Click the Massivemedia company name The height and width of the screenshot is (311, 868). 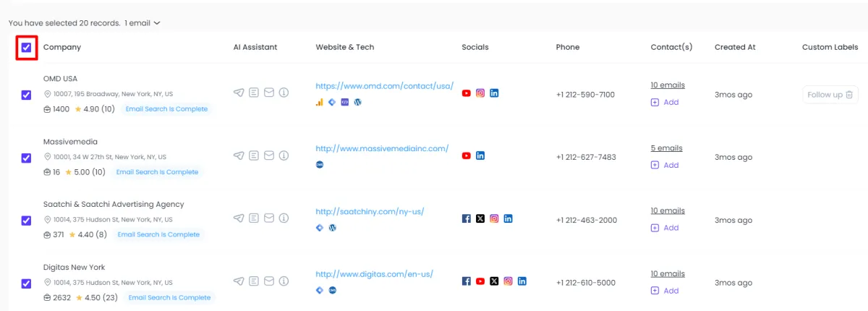tap(70, 142)
